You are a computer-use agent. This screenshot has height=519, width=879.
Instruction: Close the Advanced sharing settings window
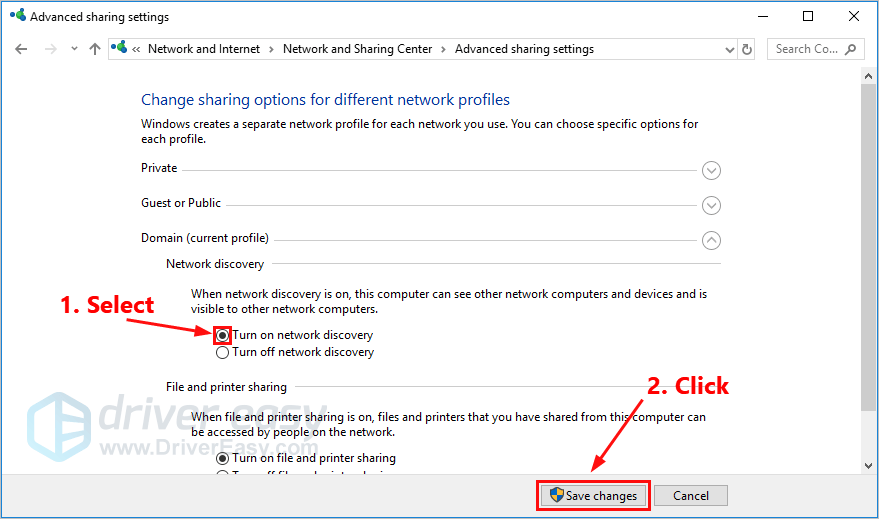coord(854,16)
